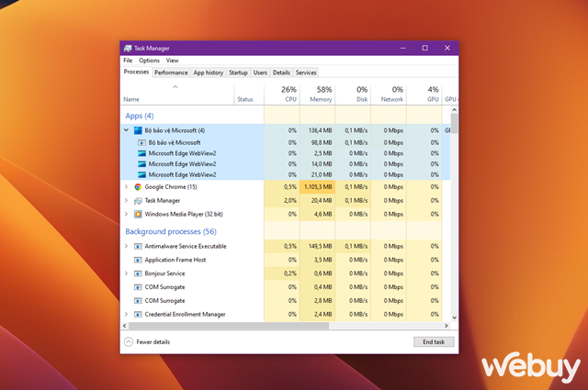This screenshot has height=390, width=588.
Task: Click the 2,5 MB Edge WebView2 icon
Action: click(141, 153)
